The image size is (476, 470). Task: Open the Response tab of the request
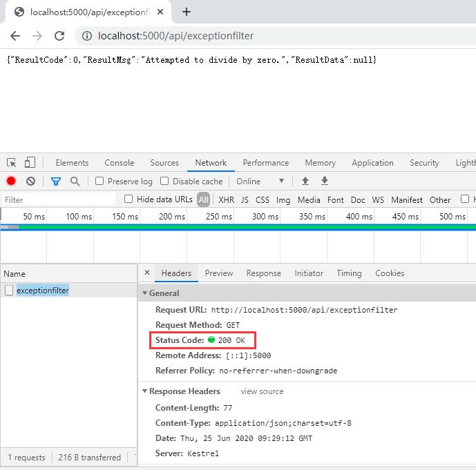coord(263,273)
